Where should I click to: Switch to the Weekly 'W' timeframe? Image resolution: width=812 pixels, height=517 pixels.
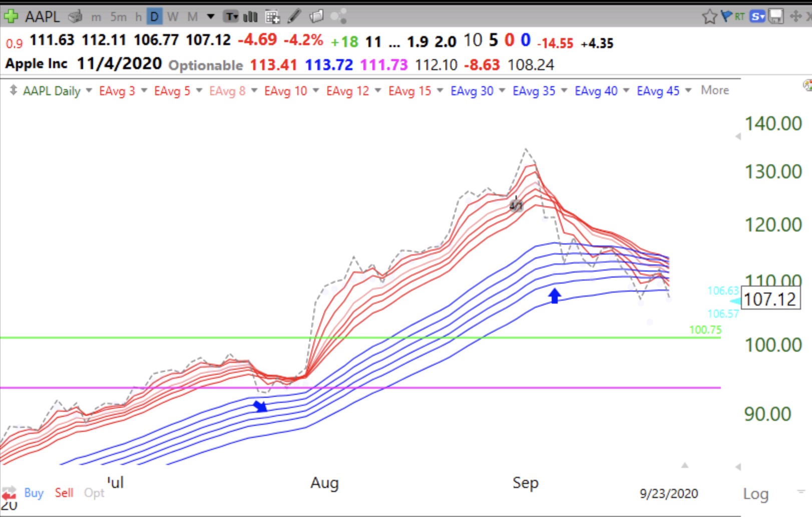click(x=173, y=17)
